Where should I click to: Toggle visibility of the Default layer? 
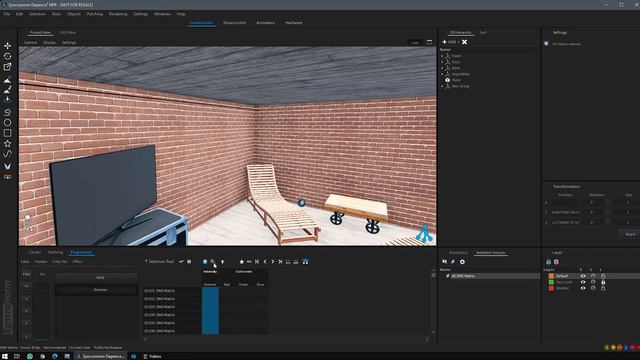point(583,276)
